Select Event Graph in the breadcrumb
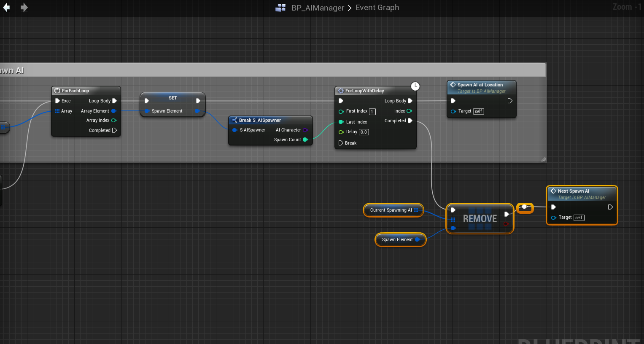 coord(377,8)
